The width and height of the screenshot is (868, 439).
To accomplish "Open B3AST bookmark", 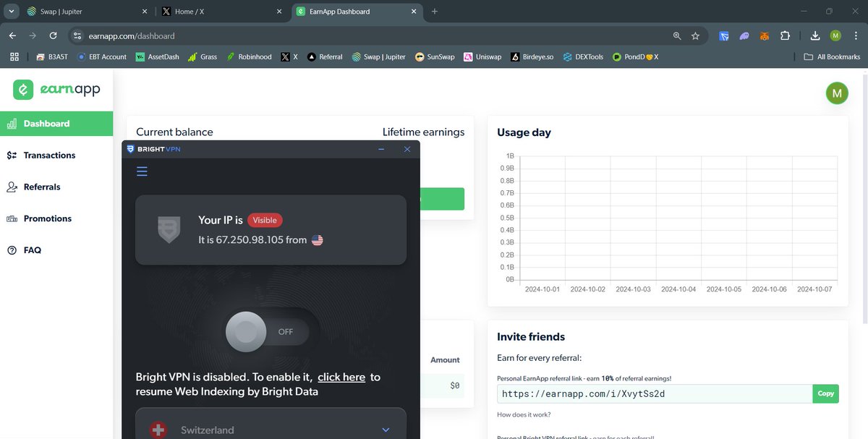I will pos(51,56).
